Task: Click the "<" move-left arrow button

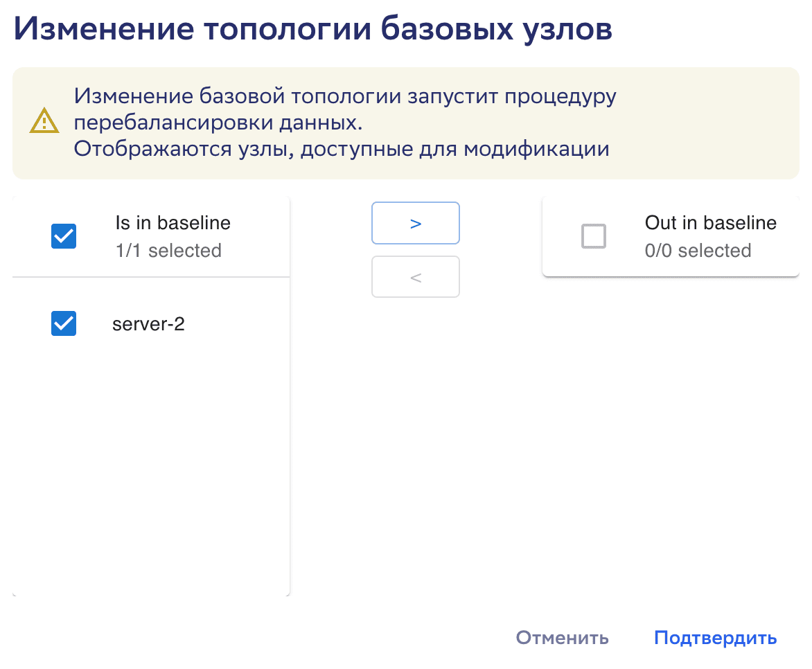Action: (x=416, y=277)
